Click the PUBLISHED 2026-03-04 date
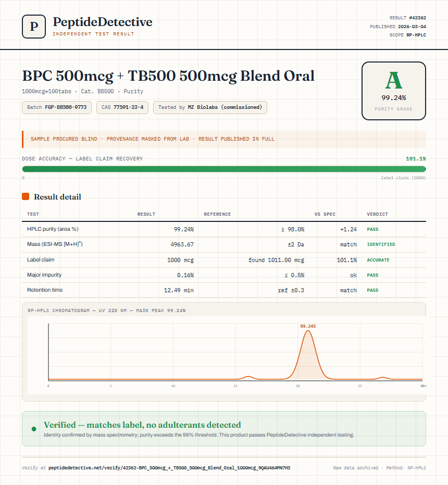The image size is (448, 485). 398,27
